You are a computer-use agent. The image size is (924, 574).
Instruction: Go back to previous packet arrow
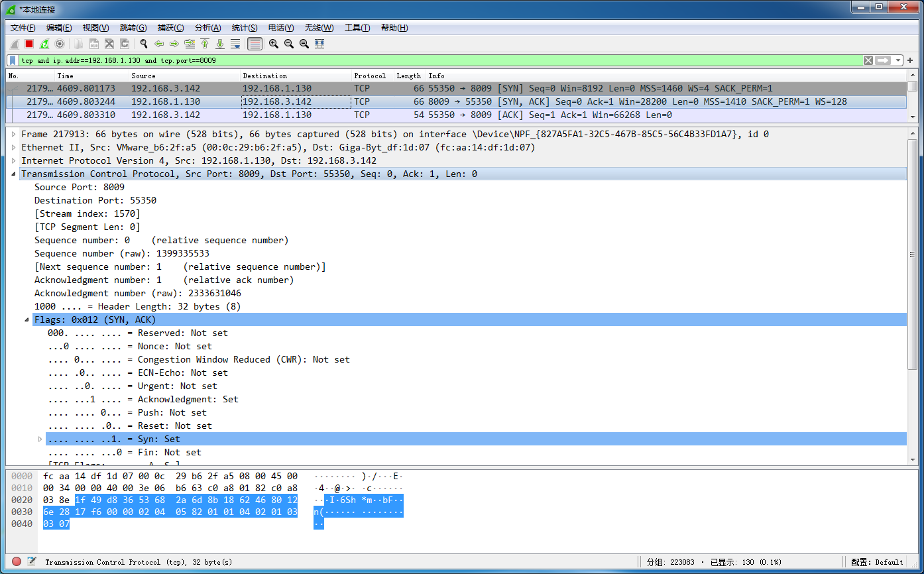pos(159,44)
